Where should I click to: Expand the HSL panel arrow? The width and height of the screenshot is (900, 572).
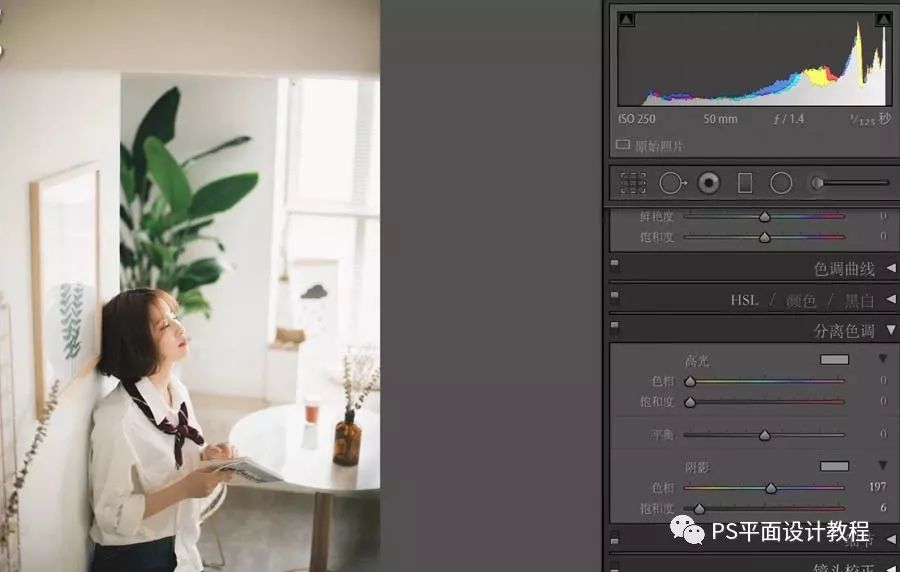point(891,299)
